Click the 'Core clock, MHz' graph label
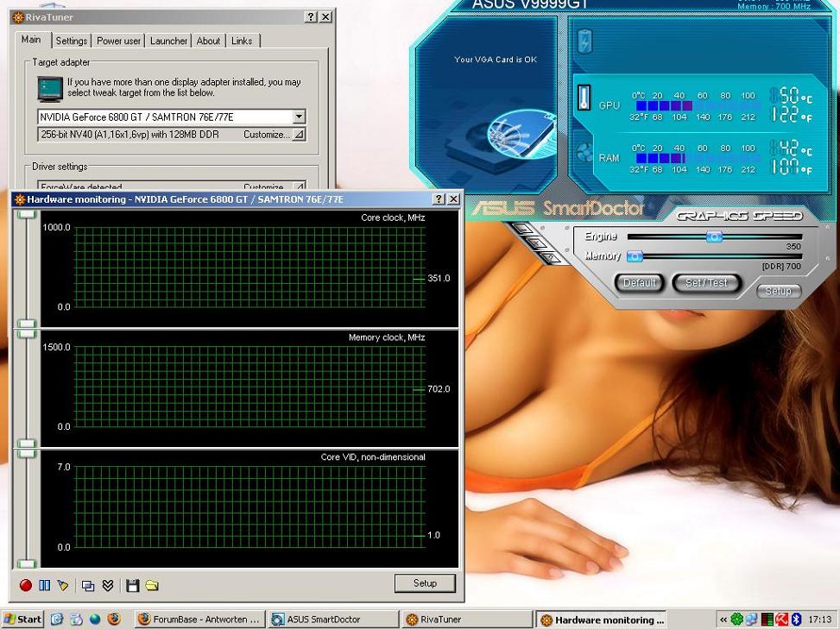The width and height of the screenshot is (840, 630). (x=393, y=217)
